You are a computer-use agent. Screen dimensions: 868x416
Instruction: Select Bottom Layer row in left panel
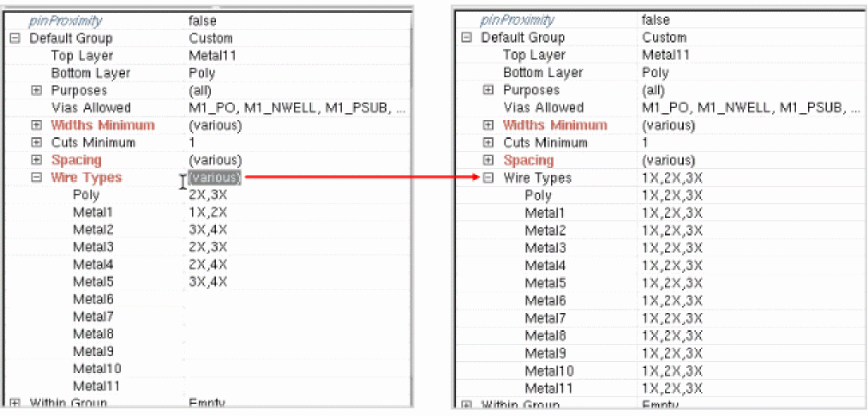[x=208, y=73]
